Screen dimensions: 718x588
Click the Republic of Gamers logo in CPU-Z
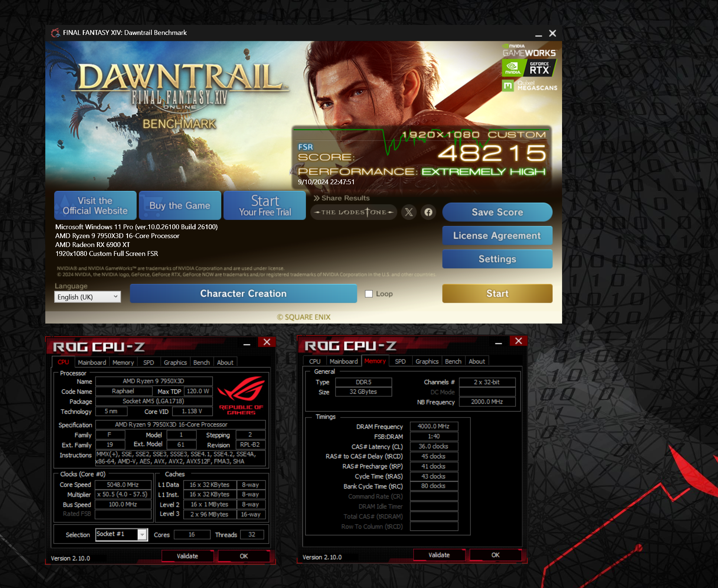coord(241,395)
